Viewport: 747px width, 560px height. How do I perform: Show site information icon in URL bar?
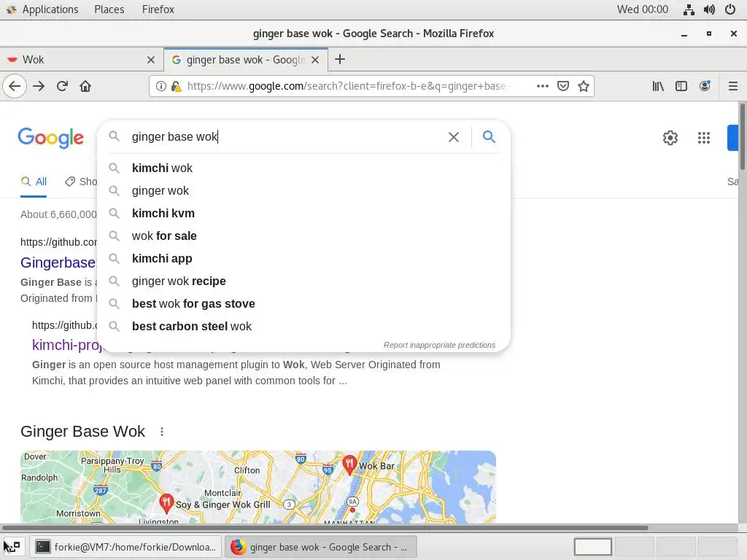(161, 86)
